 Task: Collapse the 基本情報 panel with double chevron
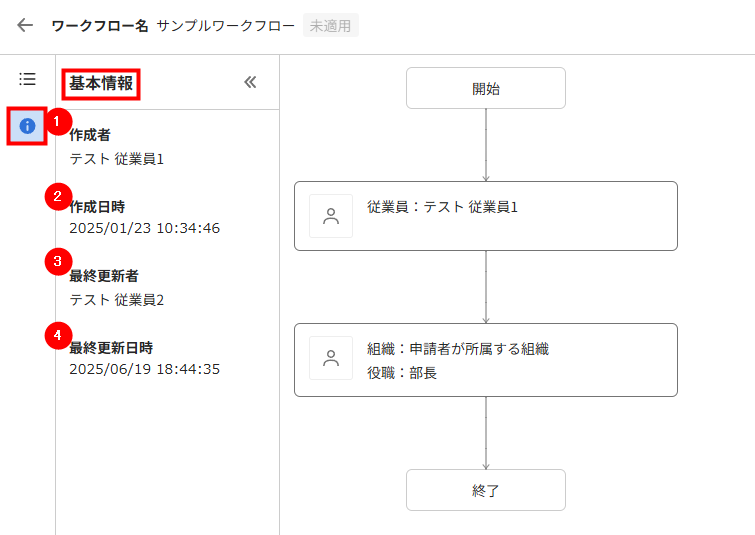click(x=250, y=82)
